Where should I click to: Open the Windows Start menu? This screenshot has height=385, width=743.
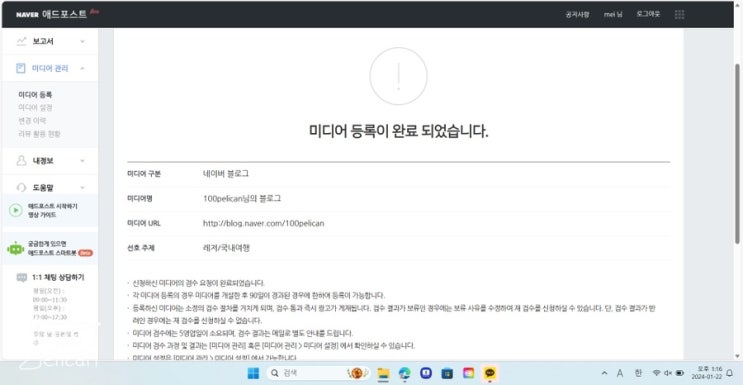(254, 373)
